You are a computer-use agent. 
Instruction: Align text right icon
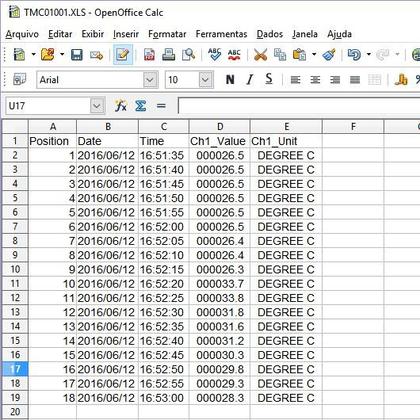click(x=335, y=80)
